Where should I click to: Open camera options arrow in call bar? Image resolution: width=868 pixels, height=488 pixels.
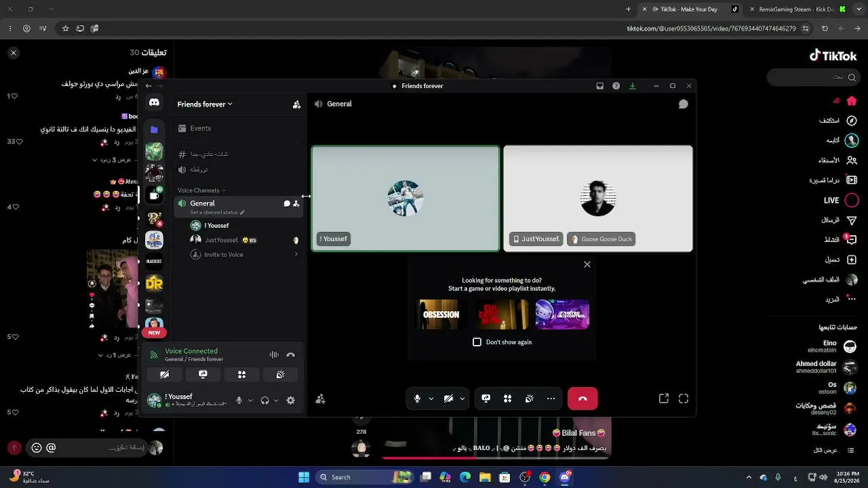(x=462, y=399)
